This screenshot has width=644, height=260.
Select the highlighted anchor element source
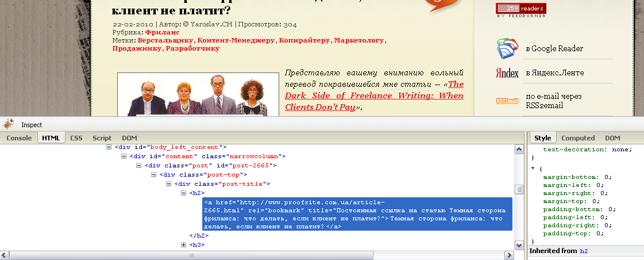(356, 215)
